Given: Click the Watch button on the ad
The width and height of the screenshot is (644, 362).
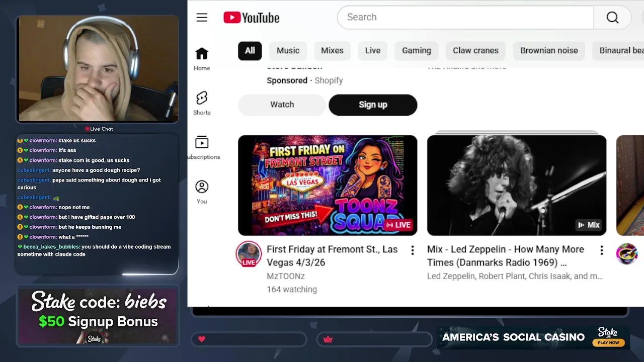Looking at the screenshot, I should tap(282, 105).
